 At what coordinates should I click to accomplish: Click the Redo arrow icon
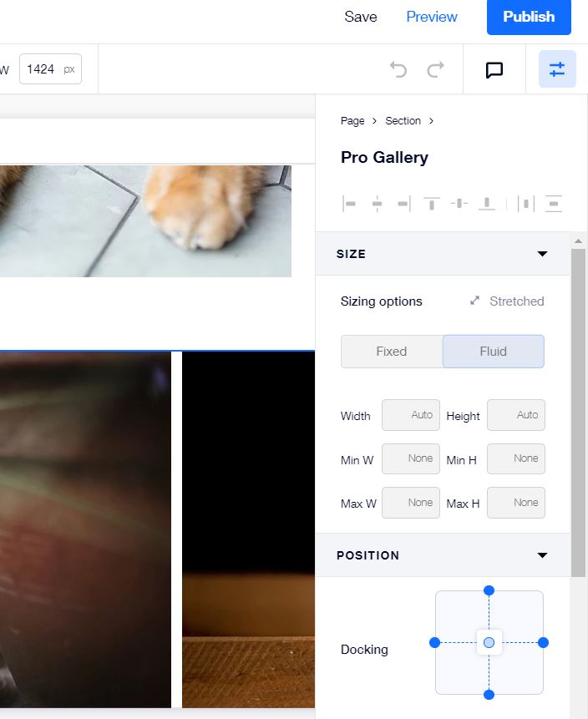[435, 69]
